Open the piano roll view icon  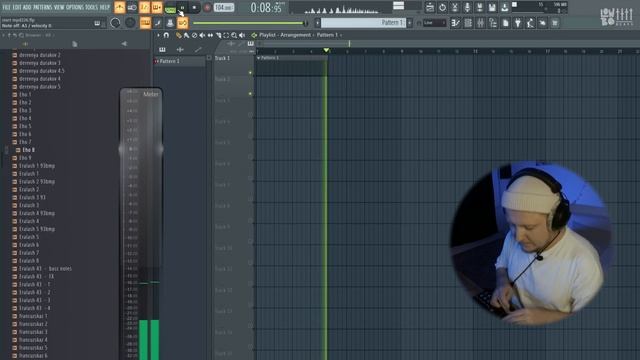point(468,23)
